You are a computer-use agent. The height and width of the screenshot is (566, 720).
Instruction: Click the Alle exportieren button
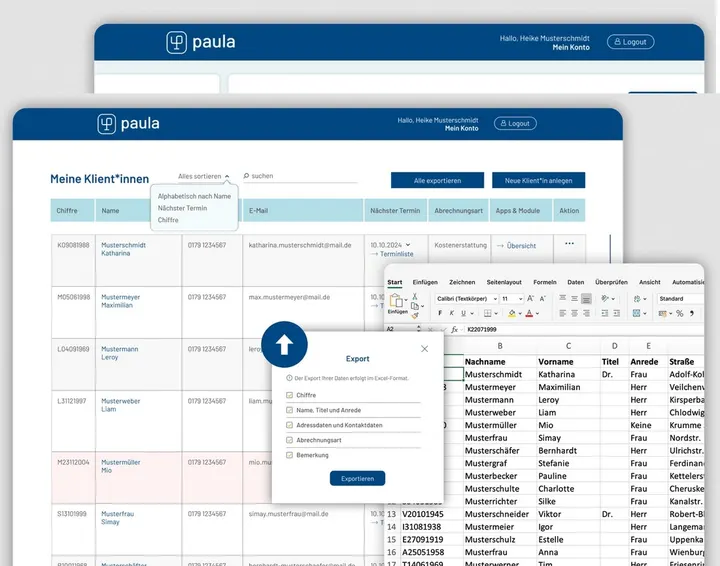point(437,180)
